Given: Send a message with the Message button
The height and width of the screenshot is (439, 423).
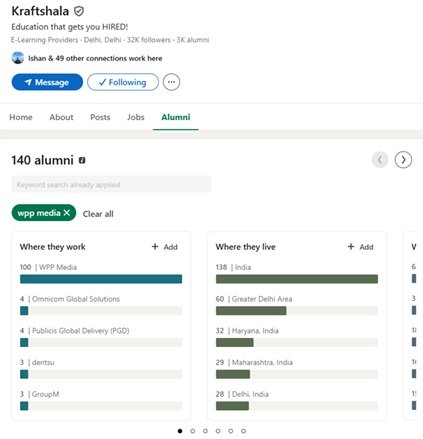Looking at the screenshot, I should [47, 82].
